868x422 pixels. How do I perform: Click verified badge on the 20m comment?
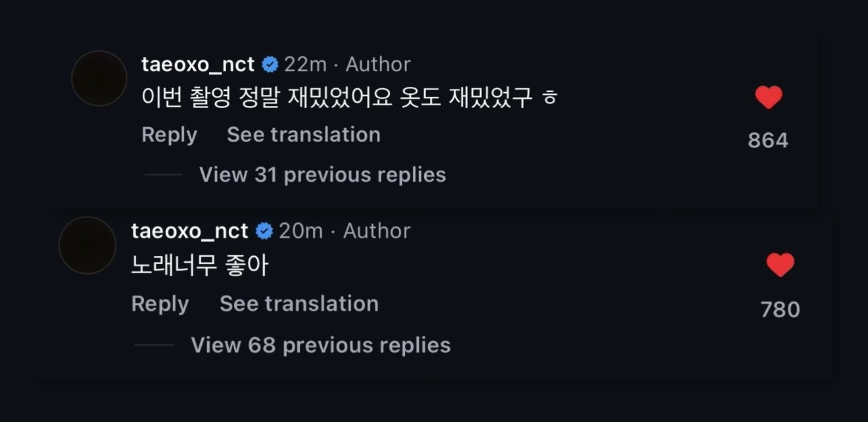click(x=265, y=231)
